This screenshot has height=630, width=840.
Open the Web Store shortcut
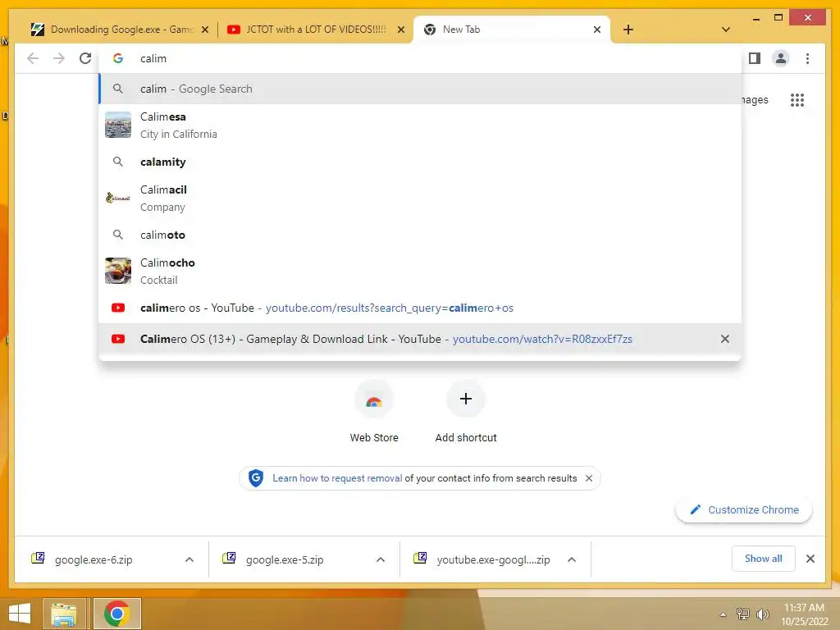pyautogui.click(x=374, y=412)
